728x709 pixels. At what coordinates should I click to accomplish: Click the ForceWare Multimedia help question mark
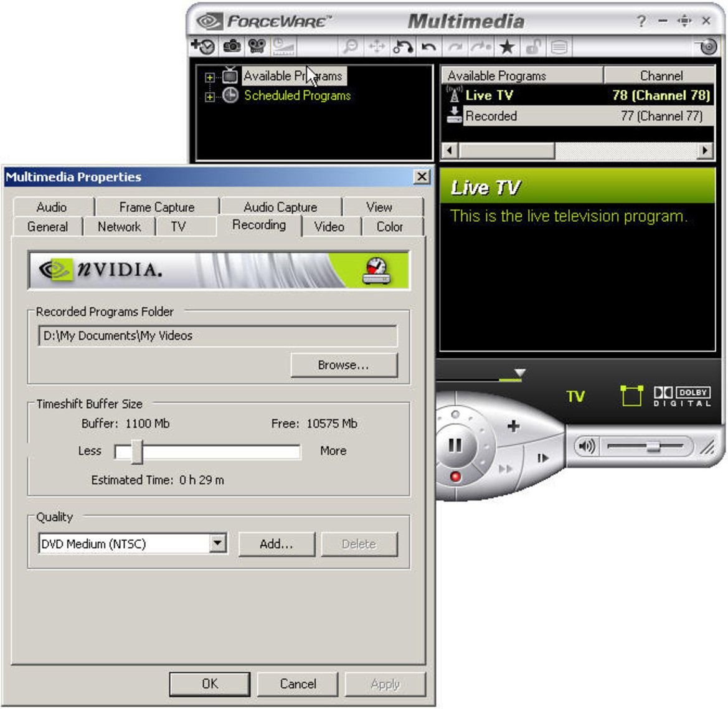coord(641,21)
